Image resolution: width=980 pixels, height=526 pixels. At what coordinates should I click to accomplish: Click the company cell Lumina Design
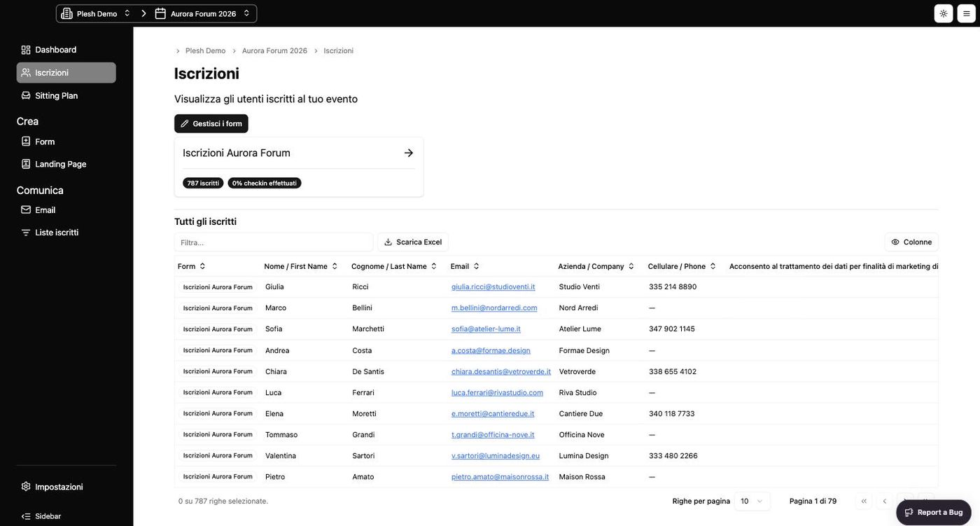[x=584, y=455]
